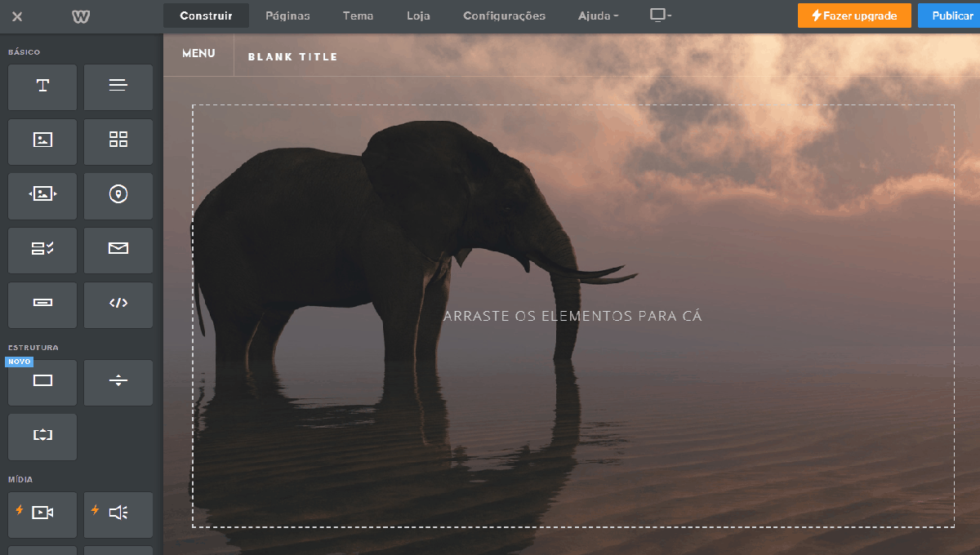Select the Contact Form element icon

coord(42,250)
